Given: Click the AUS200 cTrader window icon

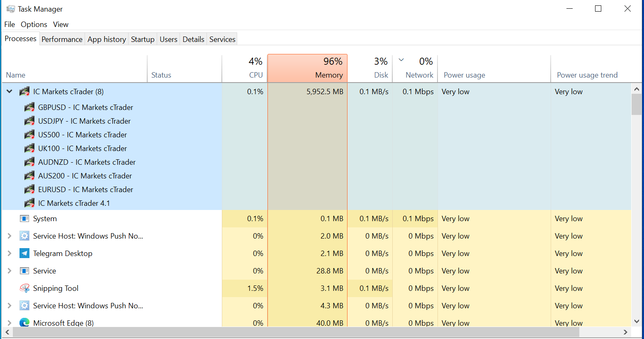Looking at the screenshot, I should [x=29, y=176].
